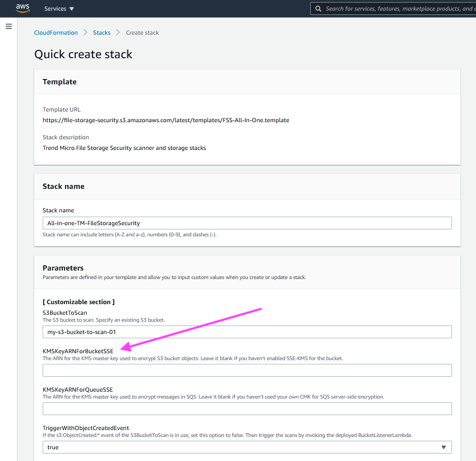Image resolution: width=476 pixels, height=461 pixels.
Task: Open the Services dropdown menu
Action: tap(59, 9)
